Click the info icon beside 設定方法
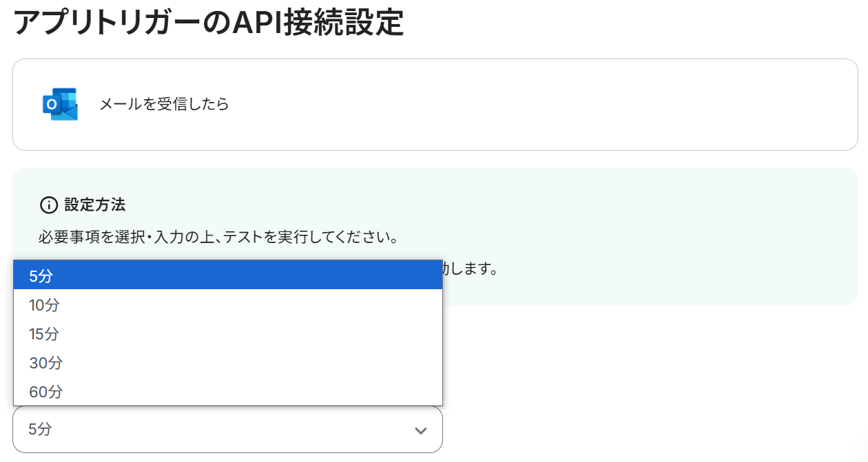 click(x=48, y=205)
